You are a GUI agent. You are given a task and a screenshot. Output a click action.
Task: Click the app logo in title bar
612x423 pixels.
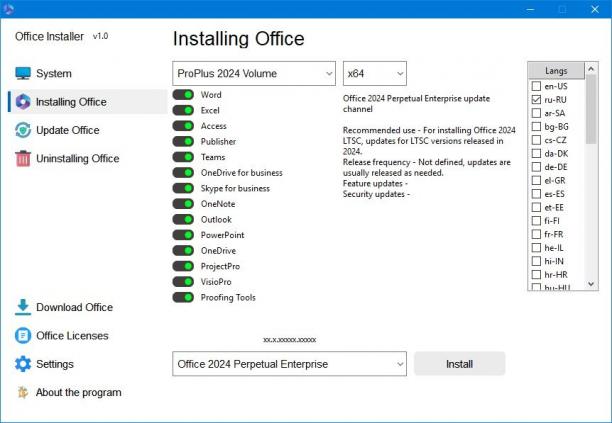tap(8, 9)
